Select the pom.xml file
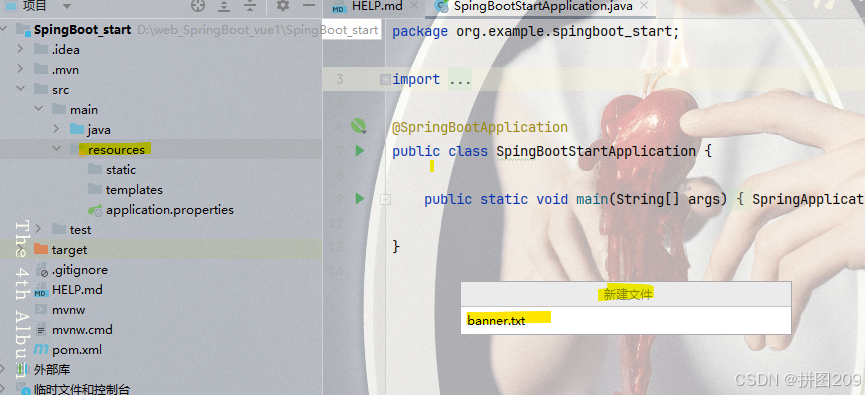The image size is (865, 395). pyautogui.click(x=77, y=350)
